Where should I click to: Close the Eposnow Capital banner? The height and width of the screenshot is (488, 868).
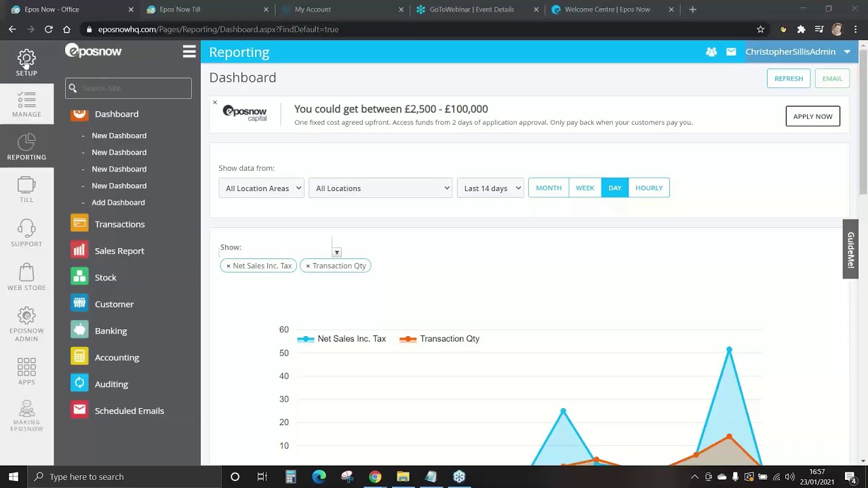(215, 103)
